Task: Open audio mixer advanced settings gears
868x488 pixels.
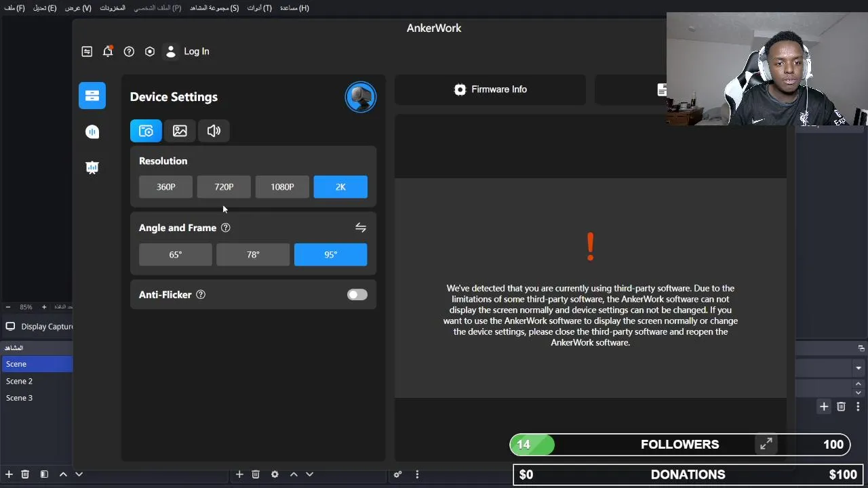Action: click(398, 474)
